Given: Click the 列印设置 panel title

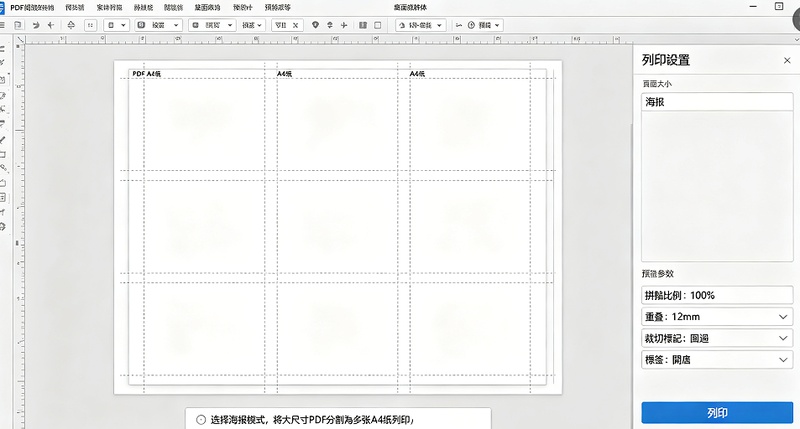Looking at the screenshot, I should (x=666, y=60).
